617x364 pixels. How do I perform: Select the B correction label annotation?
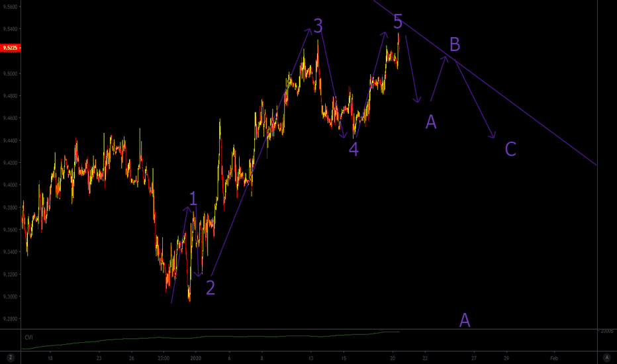[455, 44]
